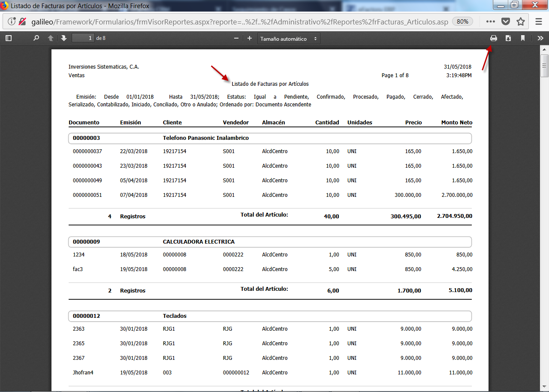
Task: Open find in document search
Action: [36, 38]
